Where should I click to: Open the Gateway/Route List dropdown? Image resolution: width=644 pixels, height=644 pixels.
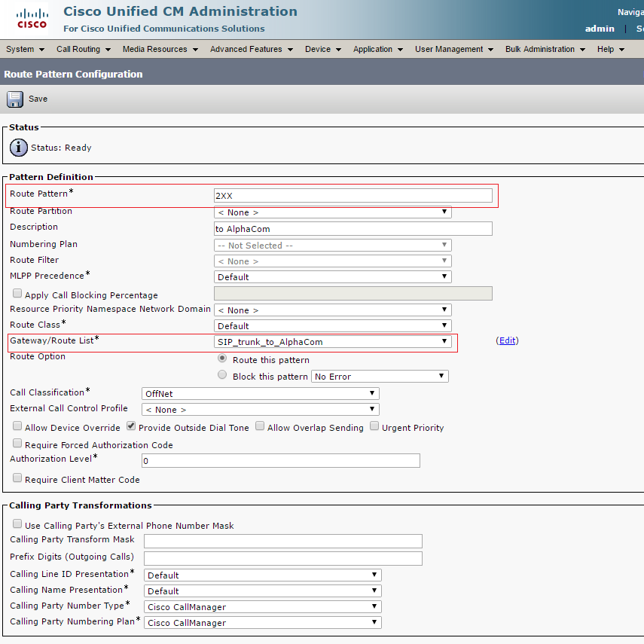tap(332, 341)
